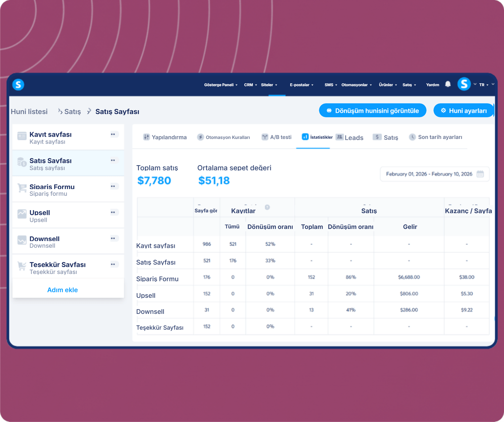Expand the CRM dropdown menu
The image size is (504, 422).
tap(251, 85)
